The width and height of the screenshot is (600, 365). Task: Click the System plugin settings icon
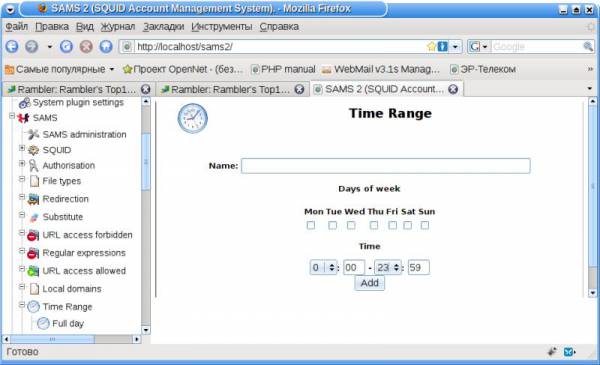[24, 103]
